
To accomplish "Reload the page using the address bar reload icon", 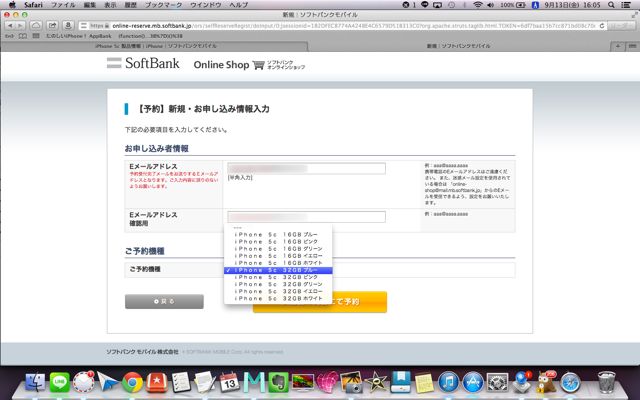I will coord(602,25).
